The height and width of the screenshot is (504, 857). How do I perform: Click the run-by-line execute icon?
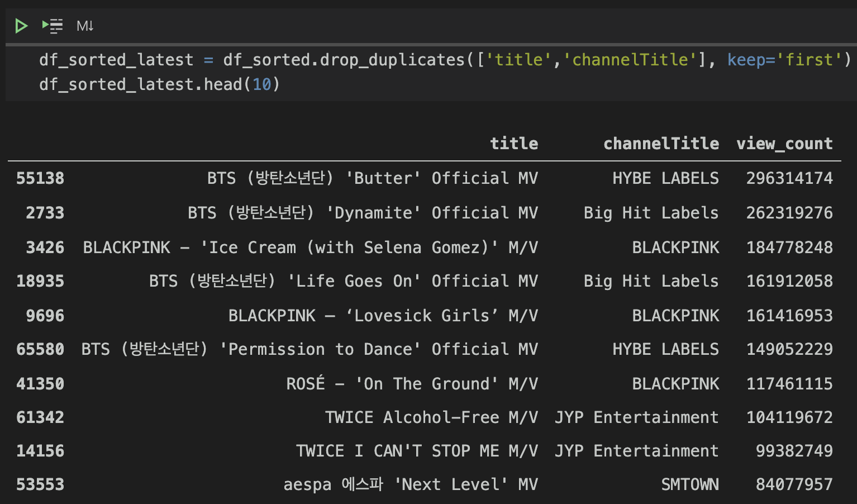(53, 26)
